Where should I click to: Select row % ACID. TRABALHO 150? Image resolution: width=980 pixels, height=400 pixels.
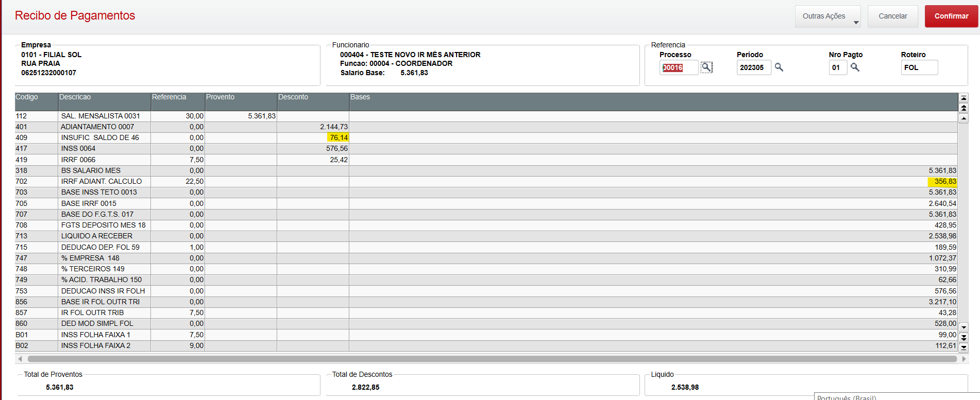tap(486, 280)
